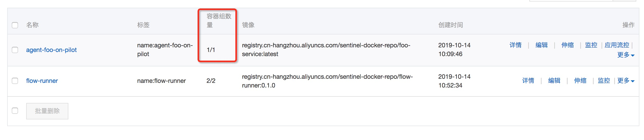View 详情 for flow-runner
The image size is (644, 140).
(x=528, y=81)
